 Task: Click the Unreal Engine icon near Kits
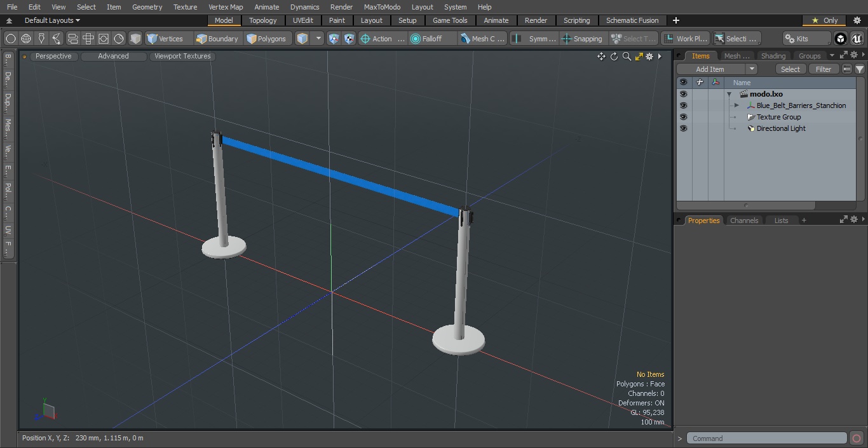point(857,39)
